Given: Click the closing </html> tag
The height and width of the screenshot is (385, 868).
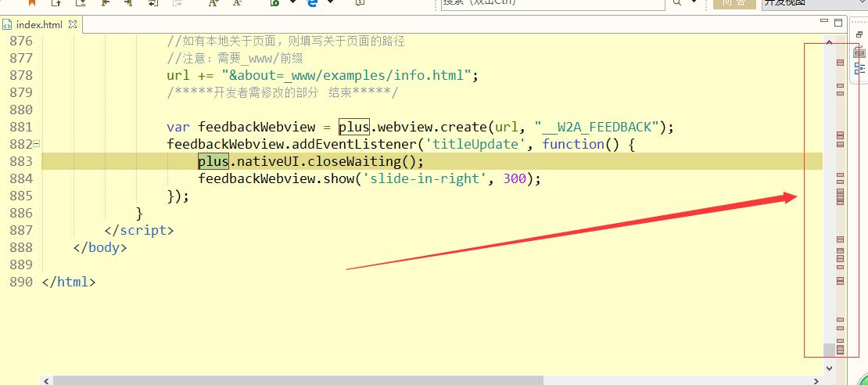Looking at the screenshot, I should pos(69,282).
